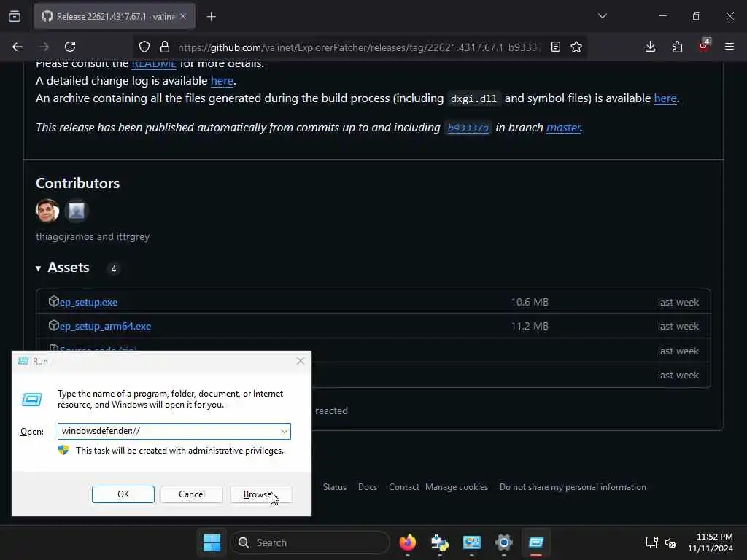Click the package icon beside ep_setup.exe
The image size is (747, 560).
coord(53,301)
